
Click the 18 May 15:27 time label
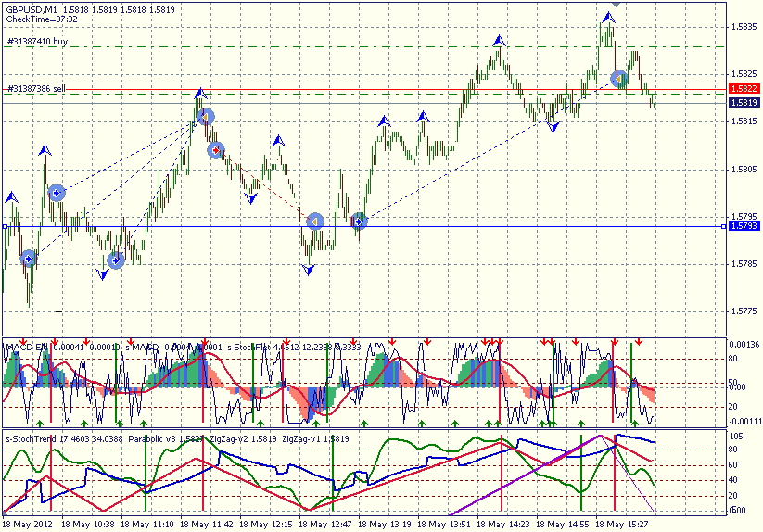pyautogui.click(x=622, y=524)
